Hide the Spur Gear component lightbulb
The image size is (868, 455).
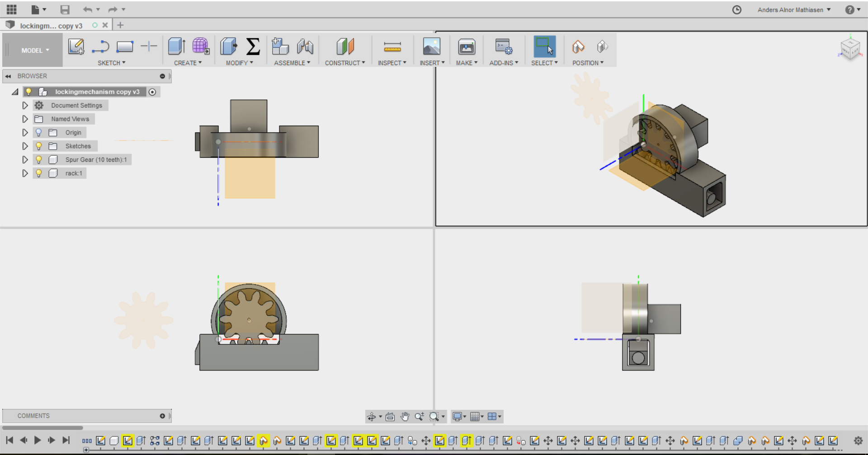[x=39, y=159]
